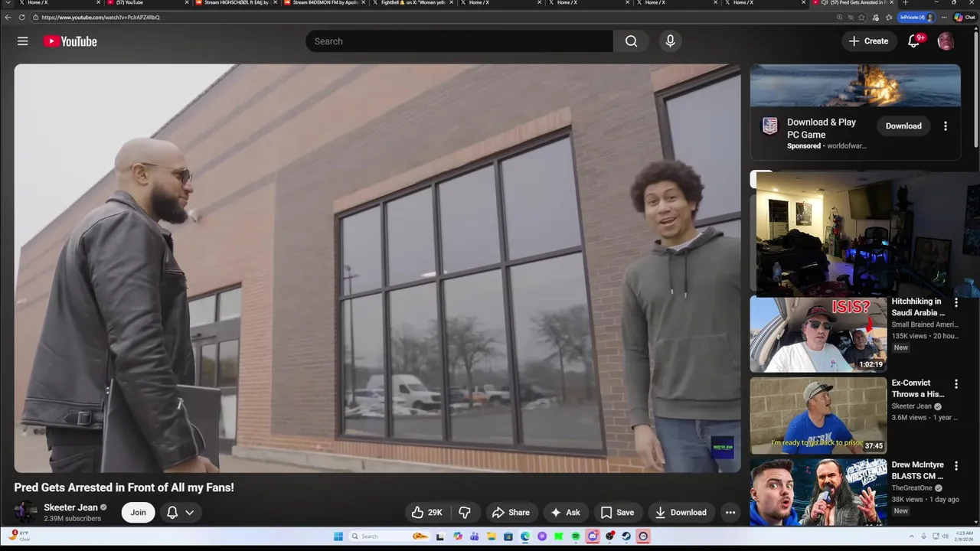
Task: Click the World of Warships ad banner
Action: pyautogui.click(x=855, y=85)
